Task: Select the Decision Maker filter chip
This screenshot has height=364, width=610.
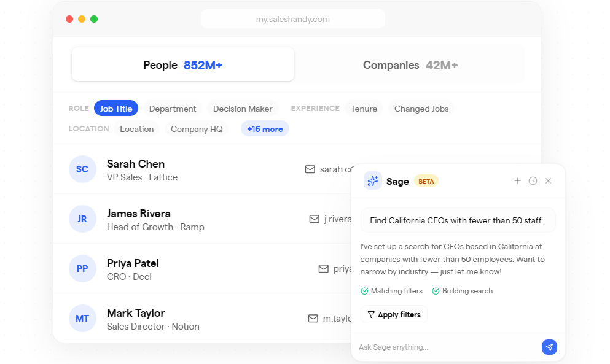Action: coord(243,109)
